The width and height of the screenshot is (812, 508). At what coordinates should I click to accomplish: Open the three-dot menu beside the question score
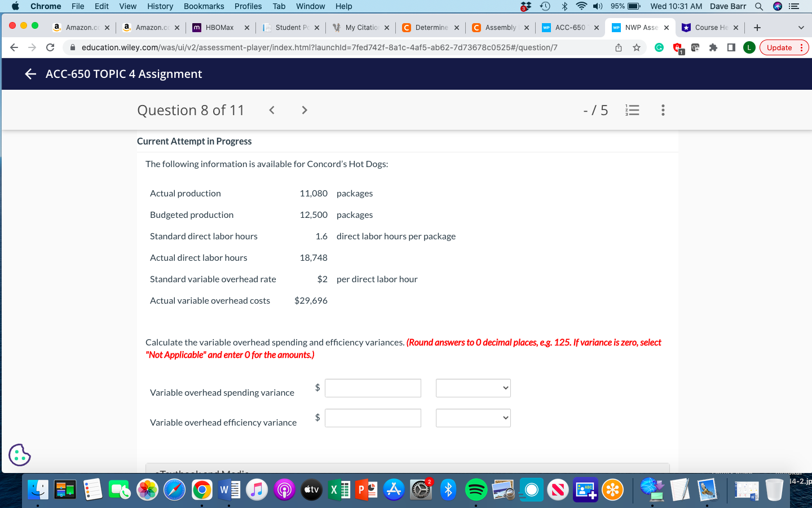(663, 110)
